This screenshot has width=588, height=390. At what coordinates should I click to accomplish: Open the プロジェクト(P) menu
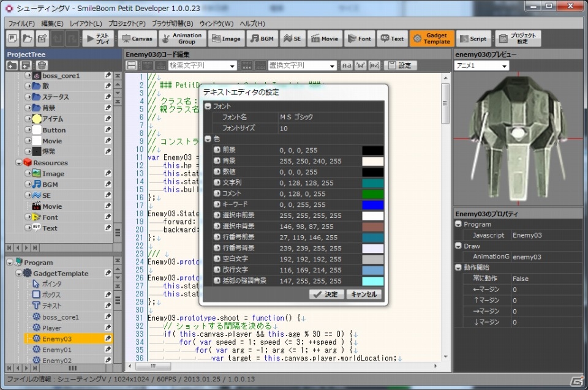pos(127,23)
